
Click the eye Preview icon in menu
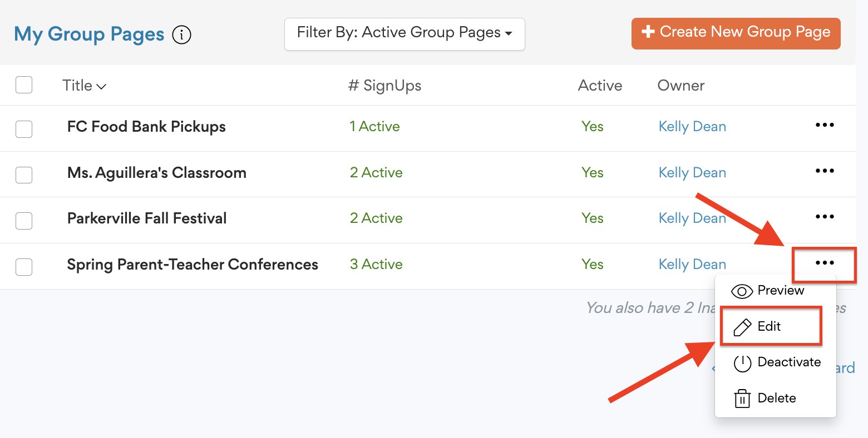pyautogui.click(x=742, y=291)
